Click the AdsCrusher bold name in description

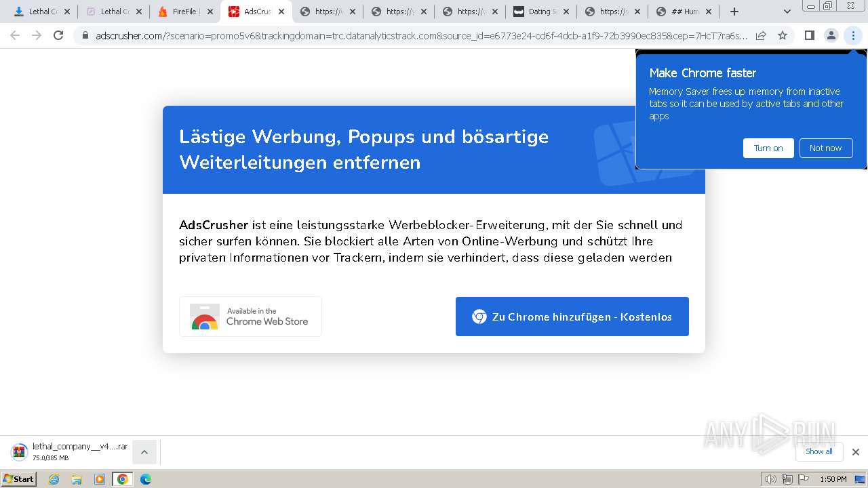point(214,225)
